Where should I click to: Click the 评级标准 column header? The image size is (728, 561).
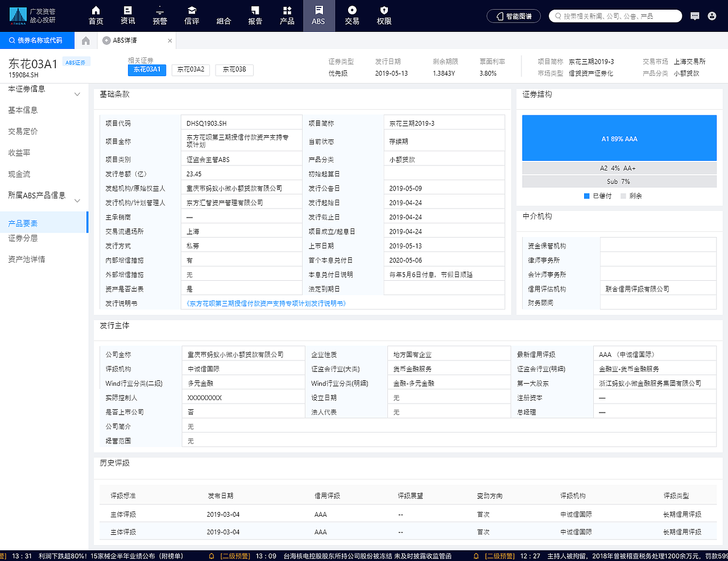(x=123, y=496)
